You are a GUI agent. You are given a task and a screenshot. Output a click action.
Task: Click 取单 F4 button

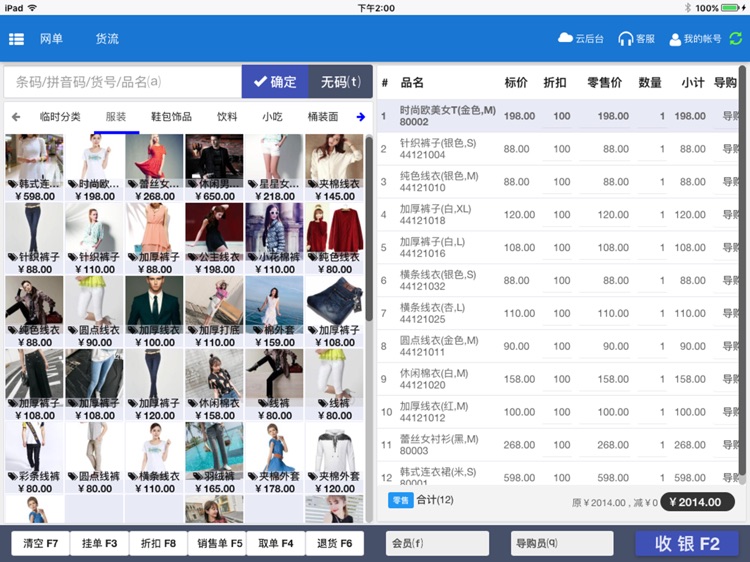tap(276, 543)
